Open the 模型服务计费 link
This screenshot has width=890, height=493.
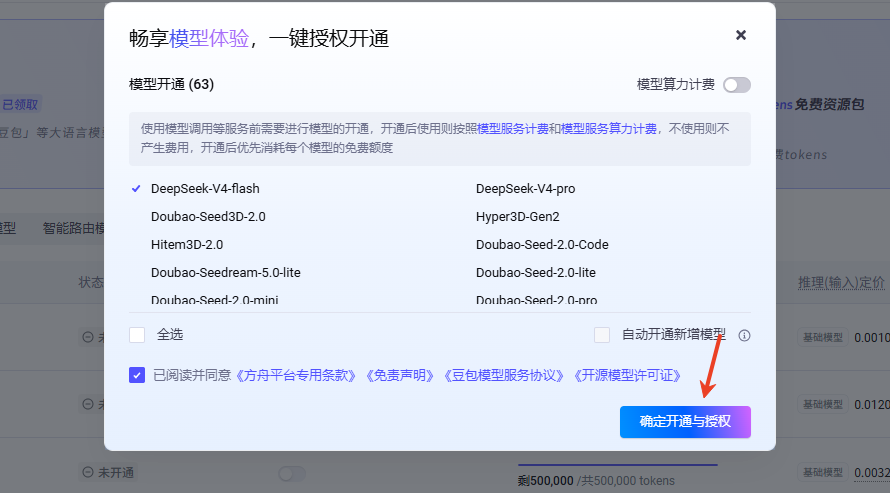(x=513, y=129)
